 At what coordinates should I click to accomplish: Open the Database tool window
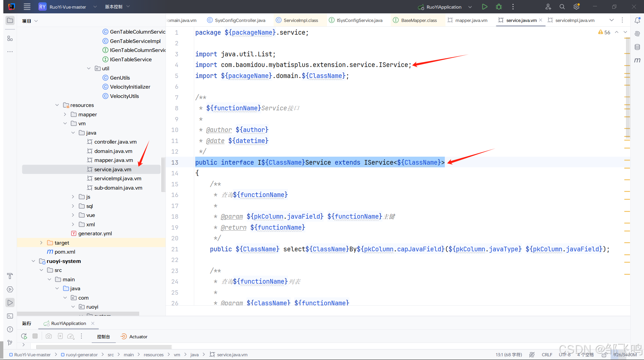pos(637,47)
